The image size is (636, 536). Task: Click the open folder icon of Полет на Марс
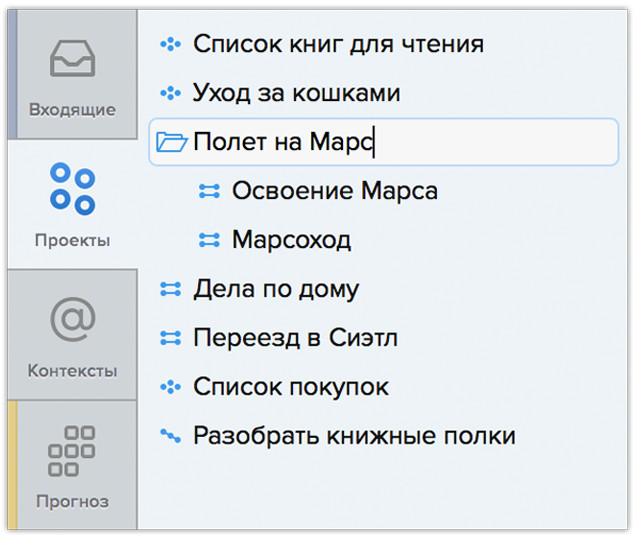point(172,142)
